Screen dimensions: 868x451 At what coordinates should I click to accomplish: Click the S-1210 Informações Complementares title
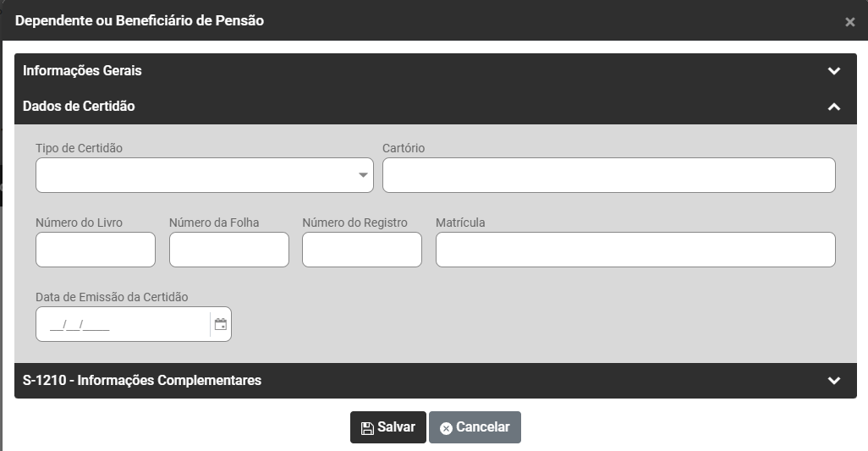[142, 381]
